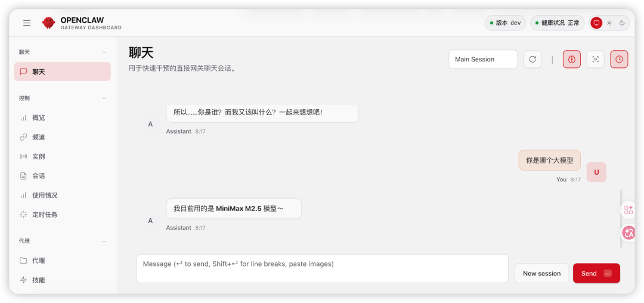
Task: Toggle the clock cron sessions button
Action: (x=620, y=59)
